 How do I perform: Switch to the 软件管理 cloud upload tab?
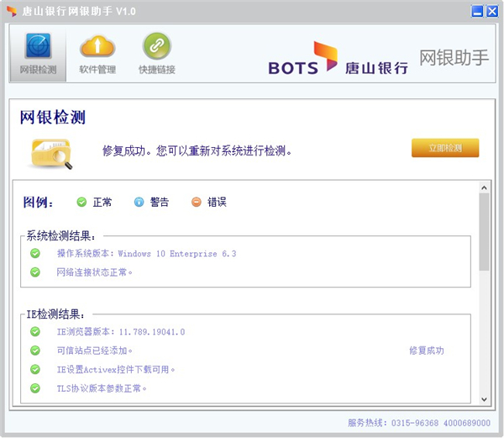(x=97, y=53)
